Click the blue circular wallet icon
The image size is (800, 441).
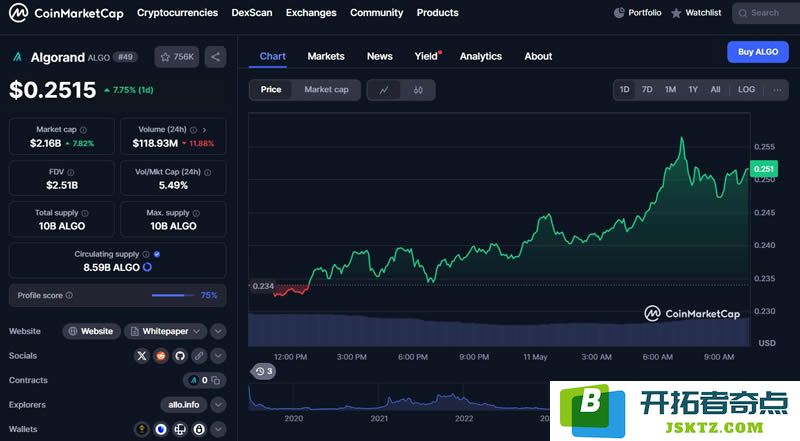tap(161, 429)
